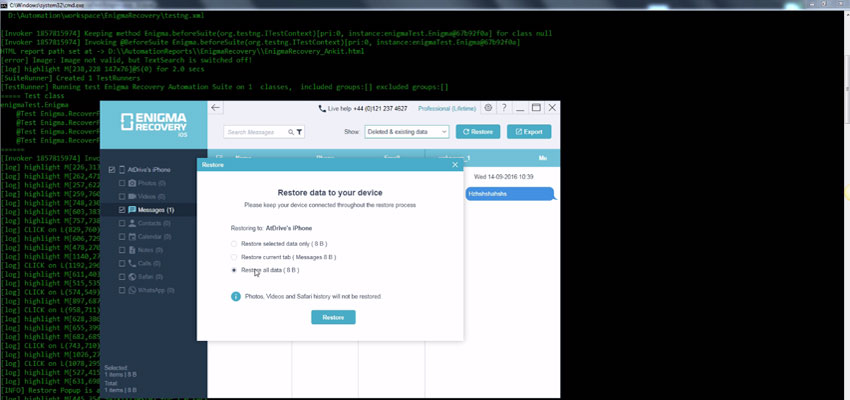Screen dimensions: 850x400
Task: Check the Calls checkbox
Action: [122, 263]
